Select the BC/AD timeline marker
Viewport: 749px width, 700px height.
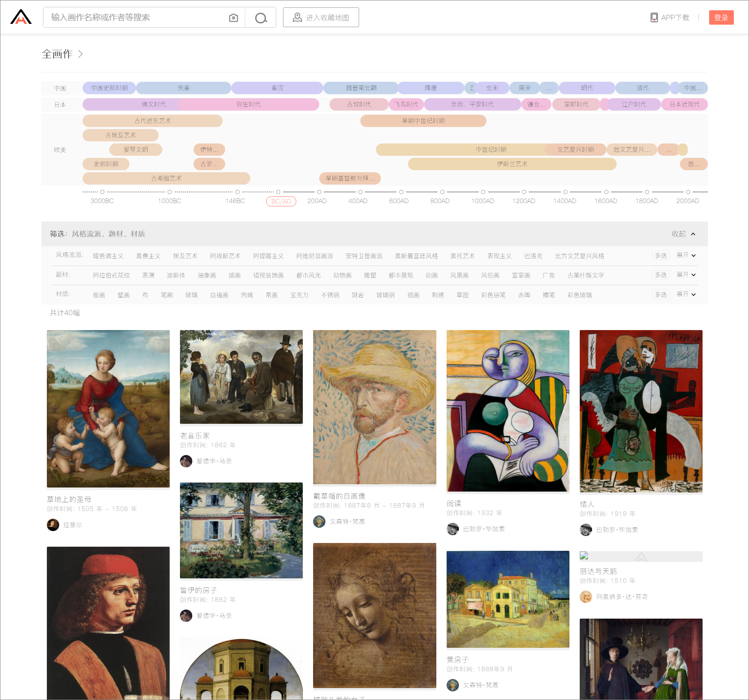pyautogui.click(x=281, y=201)
